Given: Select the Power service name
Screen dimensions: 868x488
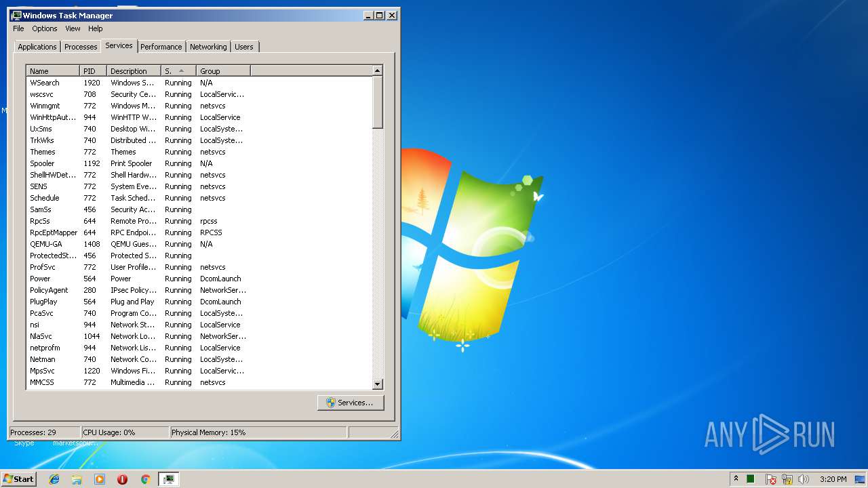Looking at the screenshot, I should tap(40, 279).
